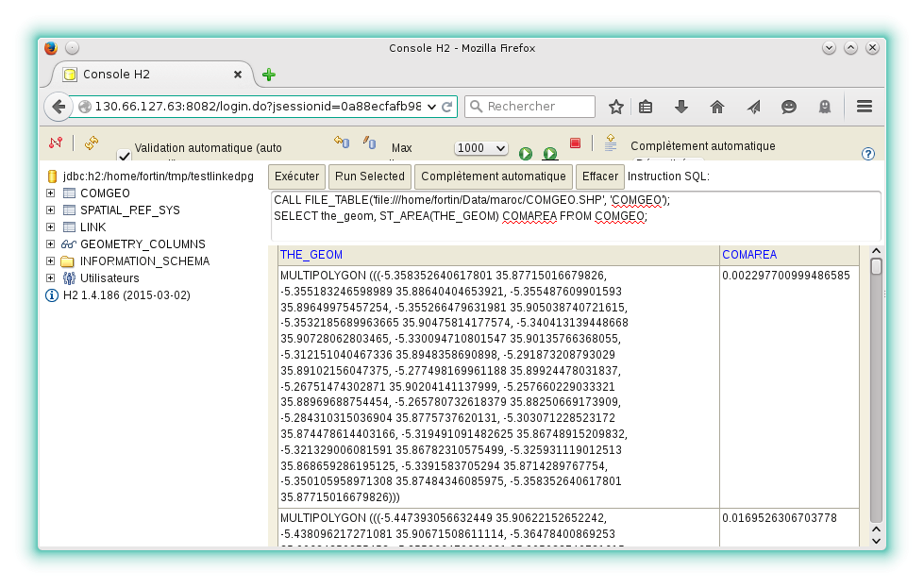This screenshot has width=924, height=588.
Task: Click the results scrollbar up arrow
Action: coord(876,252)
